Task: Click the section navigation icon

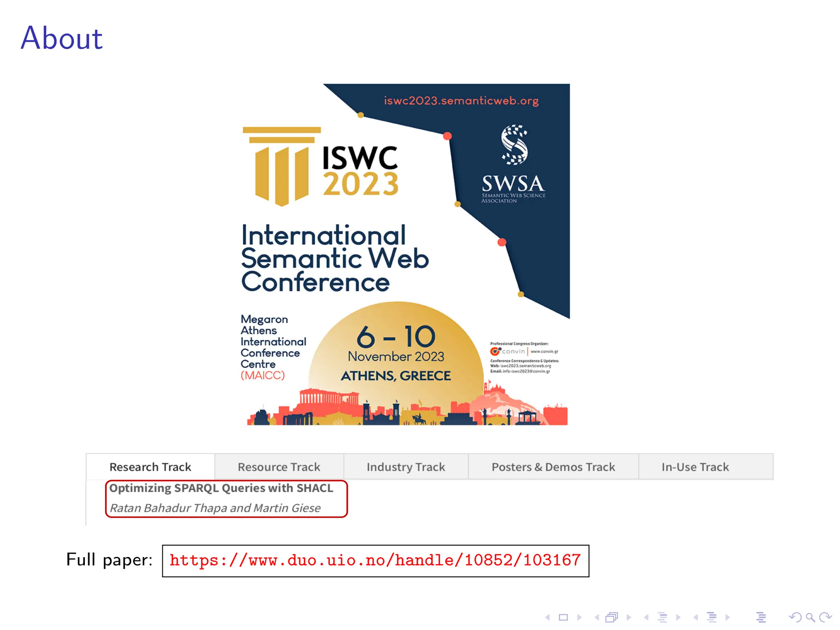Action: [712, 617]
